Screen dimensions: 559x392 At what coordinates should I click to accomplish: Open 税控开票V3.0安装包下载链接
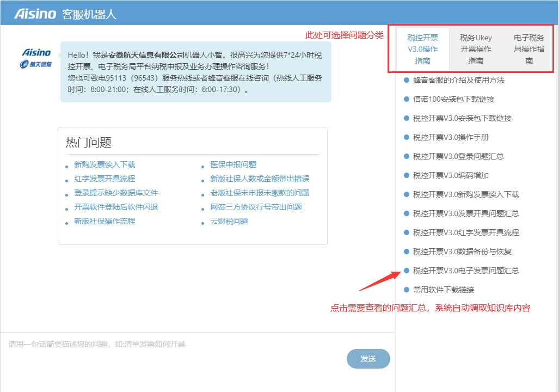pos(462,118)
